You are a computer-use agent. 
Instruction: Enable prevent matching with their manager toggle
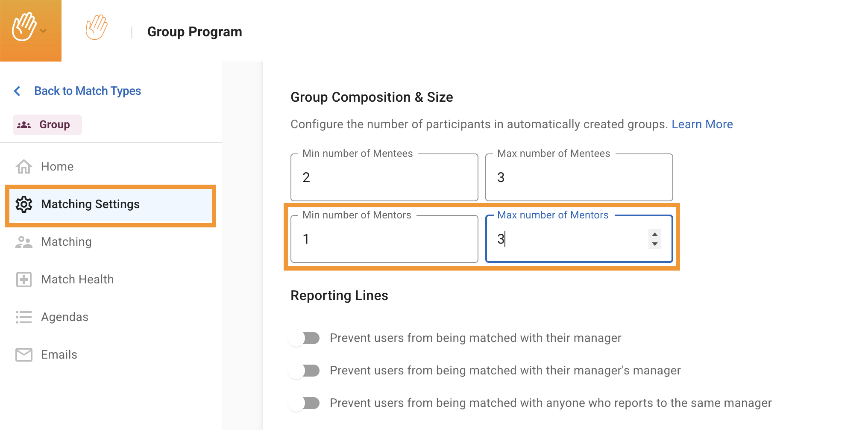pos(304,338)
